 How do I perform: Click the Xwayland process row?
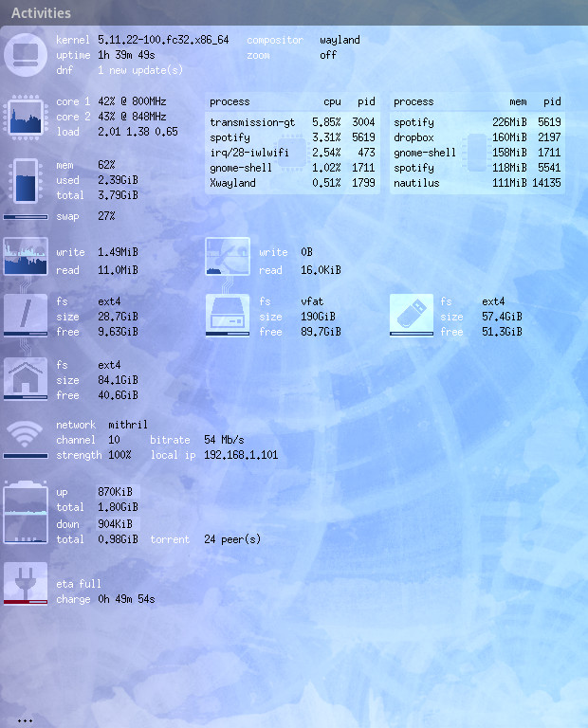(x=292, y=183)
